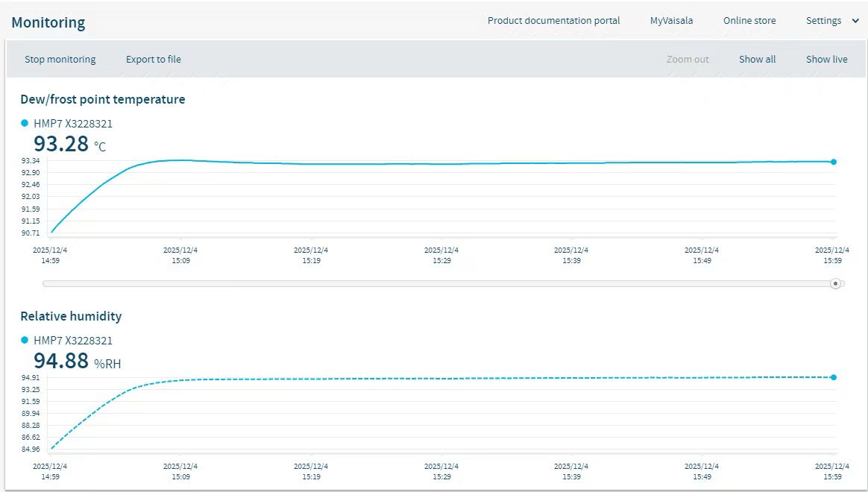Export data to file
The width and height of the screenshot is (868, 492).
[153, 60]
